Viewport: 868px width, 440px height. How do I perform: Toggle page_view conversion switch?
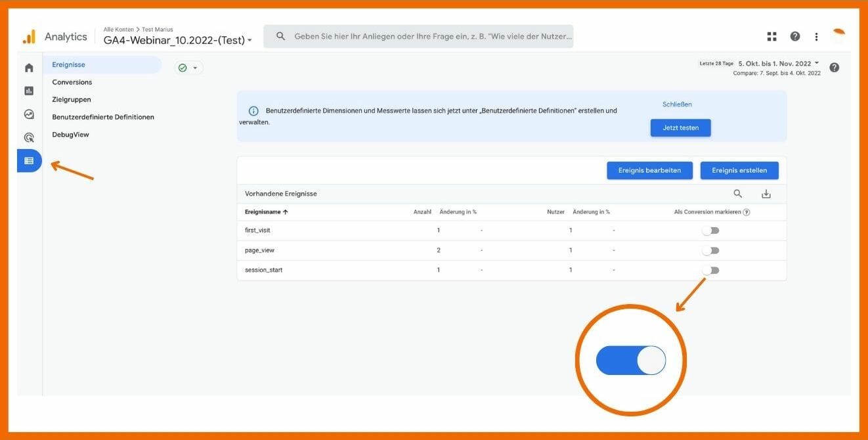click(x=710, y=250)
